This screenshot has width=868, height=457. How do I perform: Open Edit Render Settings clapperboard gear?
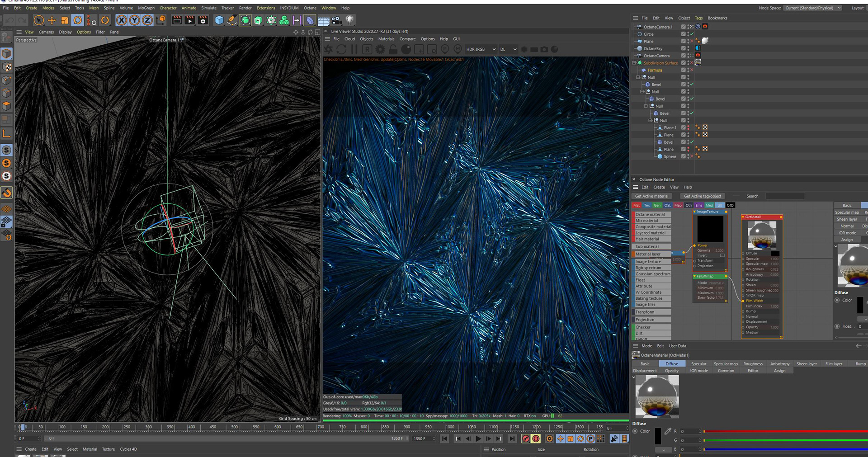click(x=203, y=20)
